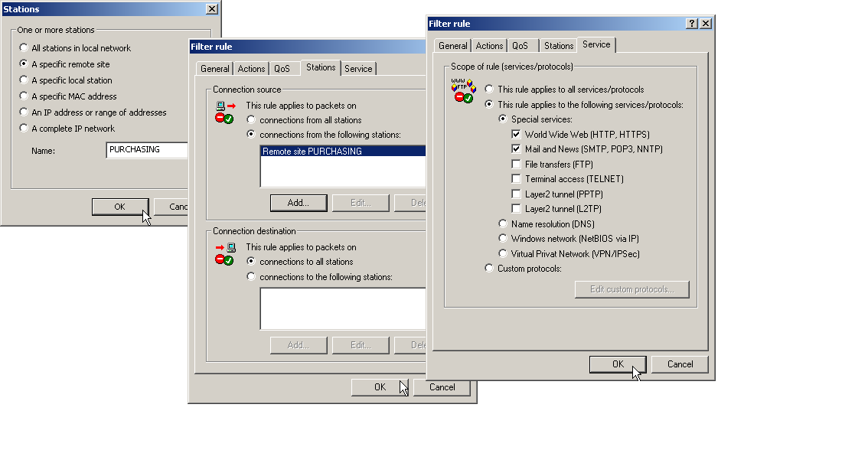Open the Actions tab in Stations Filter rule
Viewport: 868px width, 463px height.
(251, 69)
